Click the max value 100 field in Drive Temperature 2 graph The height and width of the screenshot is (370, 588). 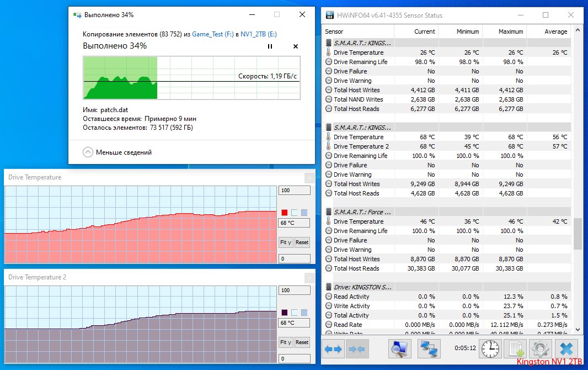(295, 290)
